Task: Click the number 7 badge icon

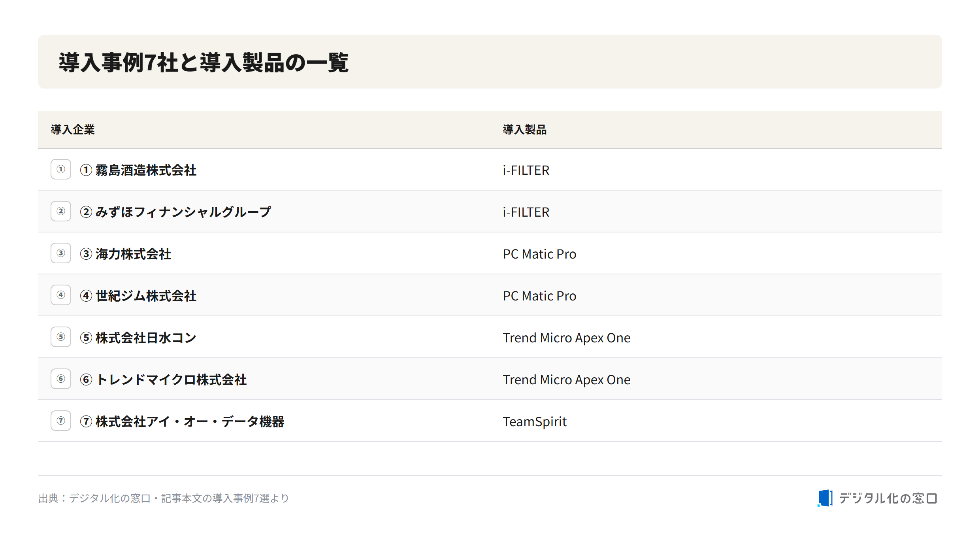Action: 61,421
